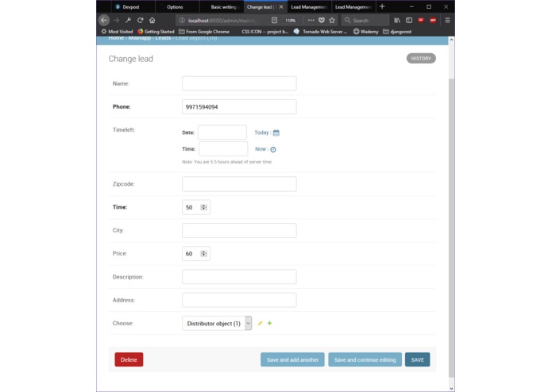Click the page vertical scrollbar thumb
The height and width of the screenshot is (392, 552).
coord(451,228)
